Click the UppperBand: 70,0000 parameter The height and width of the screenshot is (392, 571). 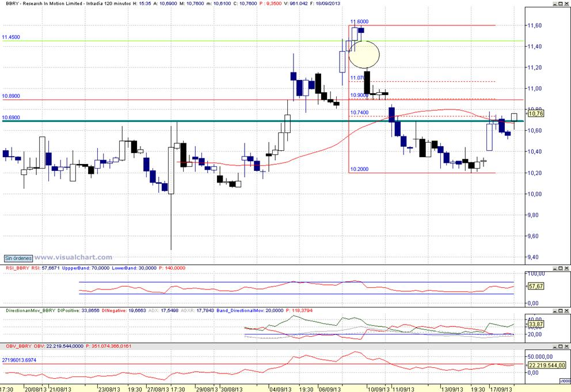pyautogui.click(x=86, y=268)
